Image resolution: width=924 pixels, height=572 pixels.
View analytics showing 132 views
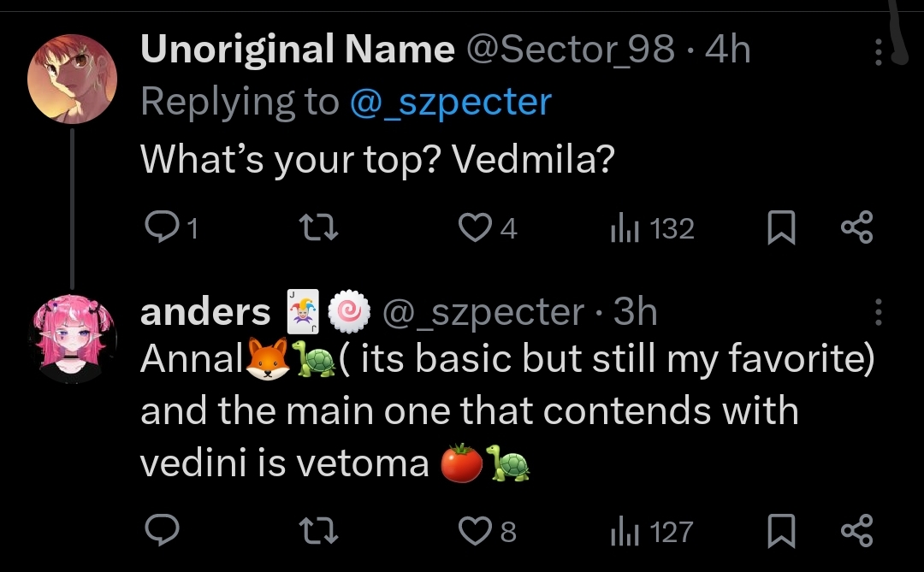626,227
